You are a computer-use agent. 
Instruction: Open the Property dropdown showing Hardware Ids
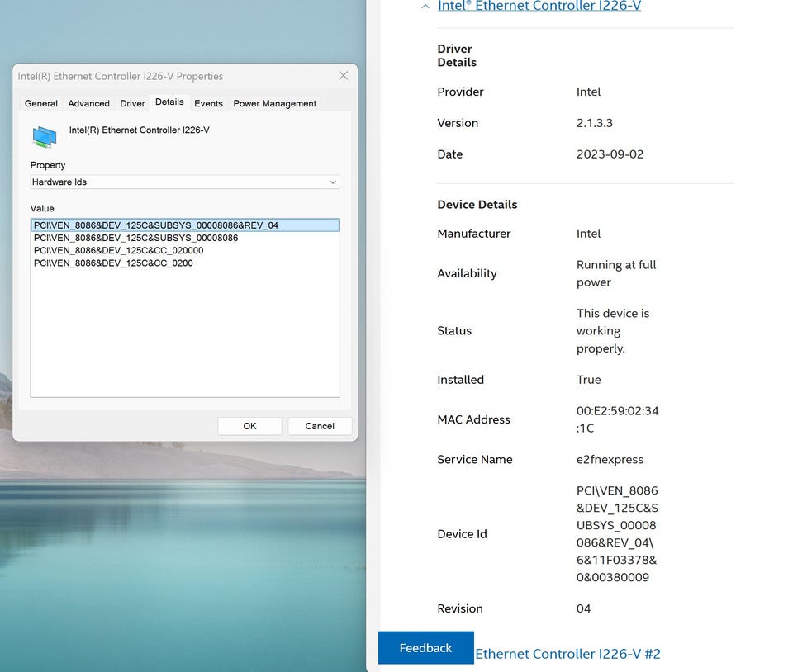(185, 182)
